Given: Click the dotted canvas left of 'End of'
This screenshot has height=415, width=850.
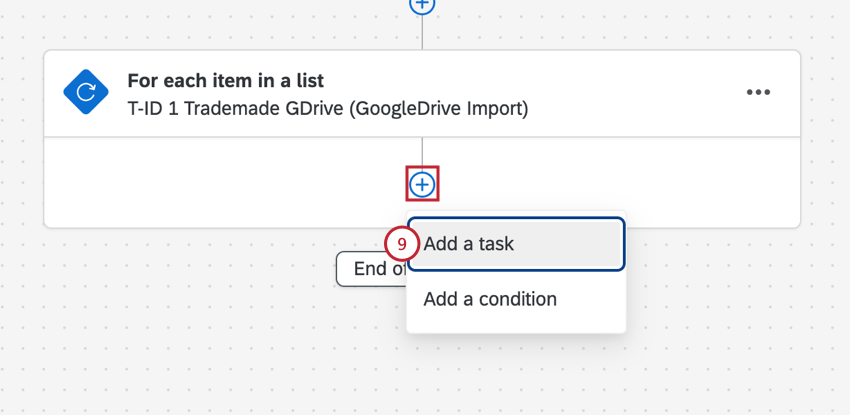Looking at the screenshot, I should tap(200, 300).
